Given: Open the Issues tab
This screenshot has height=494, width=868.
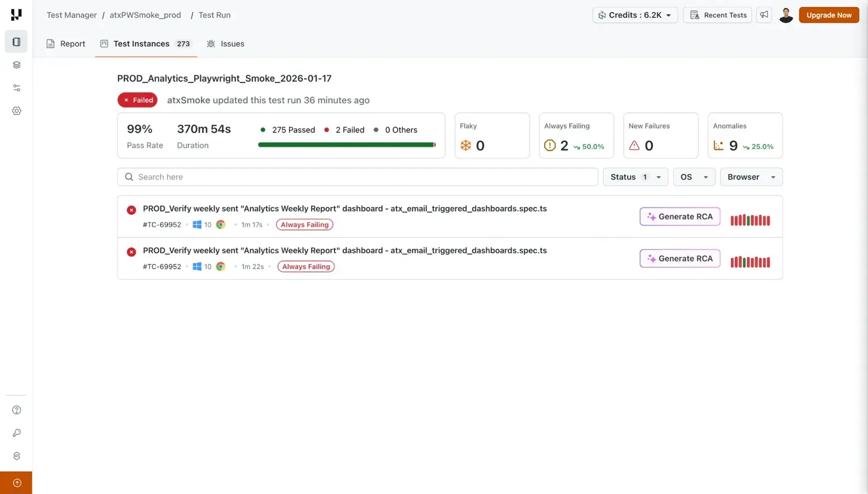Looking at the screenshot, I should (x=225, y=44).
